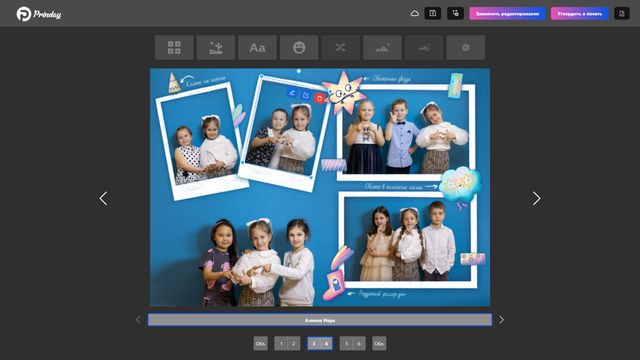
Task: Click the blue pencil edit icon on selected photo
Action: [292, 93]
